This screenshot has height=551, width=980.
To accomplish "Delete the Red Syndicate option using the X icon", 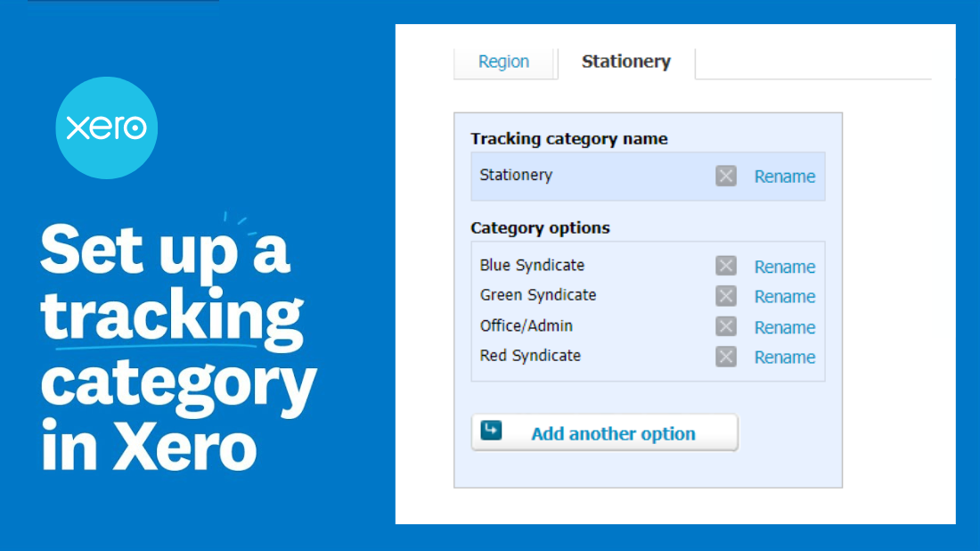I will [x=725, y=356].
